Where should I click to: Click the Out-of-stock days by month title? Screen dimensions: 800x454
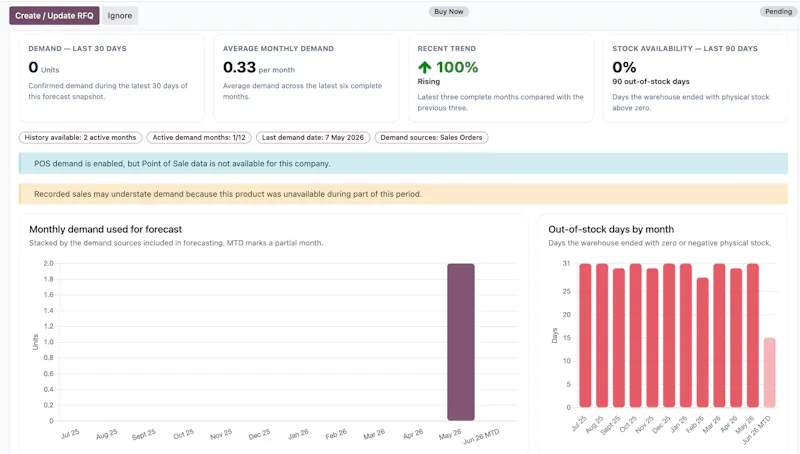[x=611, y=230]
